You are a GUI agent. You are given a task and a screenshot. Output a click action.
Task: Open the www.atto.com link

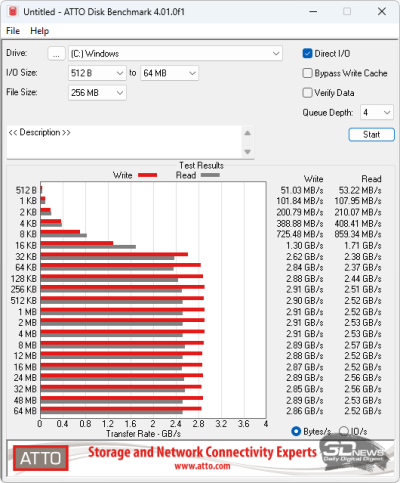pyautogui.click(x=202, y=466)
